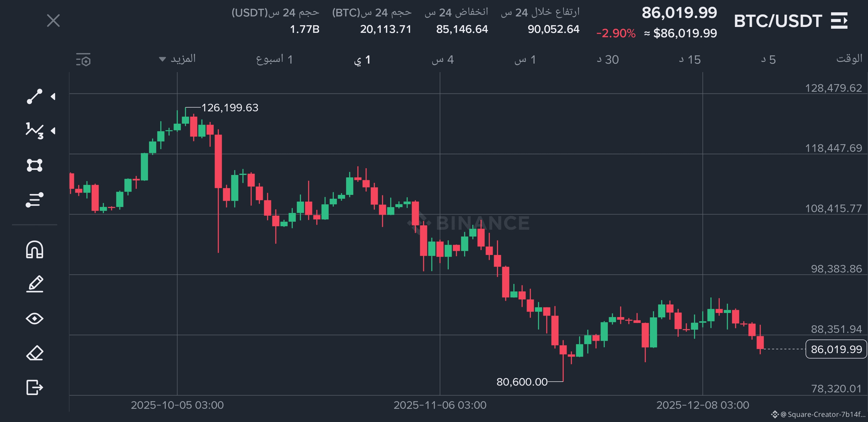Open the المزيد intervals dropdown
This screenshot has height=422, width=868.
point(178,59)
